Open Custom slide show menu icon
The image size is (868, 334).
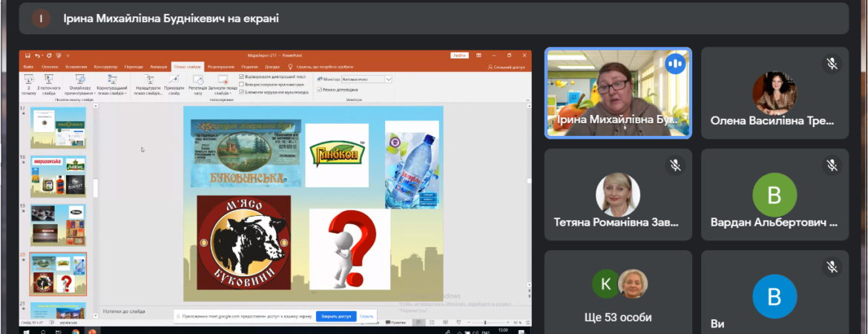click(112, 79)
